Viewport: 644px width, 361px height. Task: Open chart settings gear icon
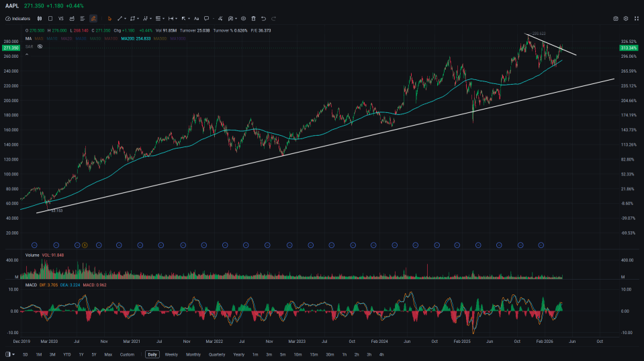point(625,19)
